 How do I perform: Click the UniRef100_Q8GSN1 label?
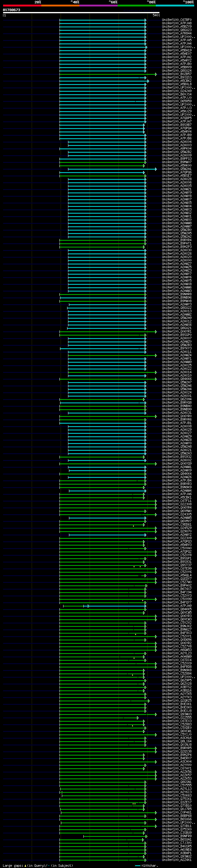[177, 782]
